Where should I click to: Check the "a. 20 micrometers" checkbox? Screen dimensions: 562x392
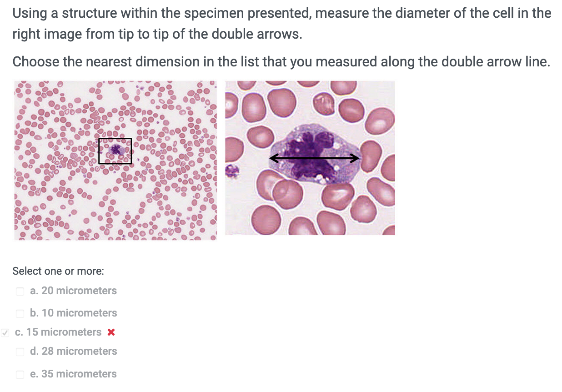click(x=20, y=291)
